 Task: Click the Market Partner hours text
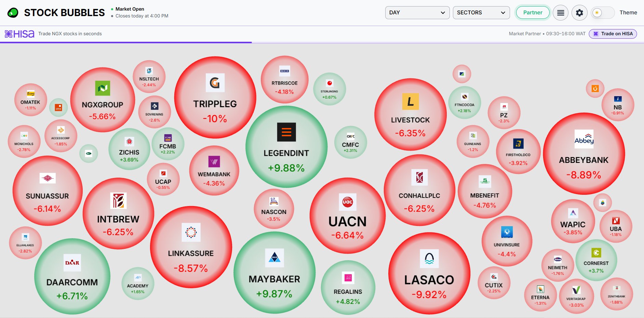547,34
